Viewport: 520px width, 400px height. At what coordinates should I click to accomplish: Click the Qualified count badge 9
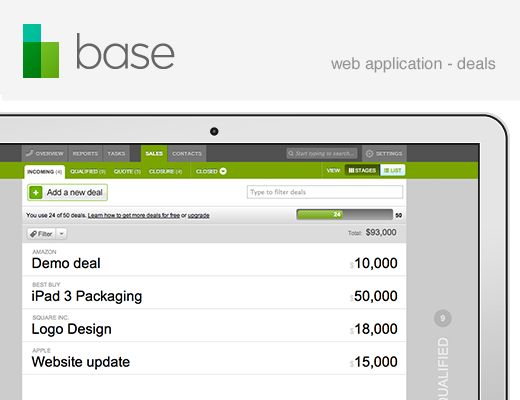pyautogui.click(x=443, y=318)
